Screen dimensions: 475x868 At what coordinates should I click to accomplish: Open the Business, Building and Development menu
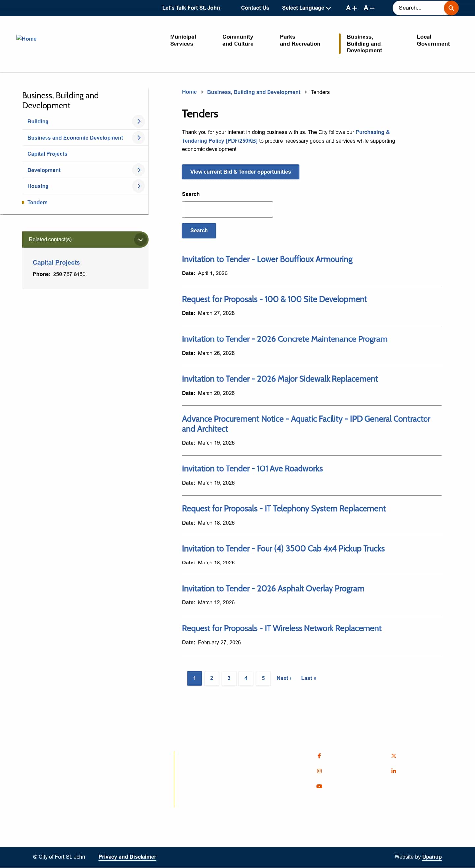pyautogui.click(x=364, y=44)
